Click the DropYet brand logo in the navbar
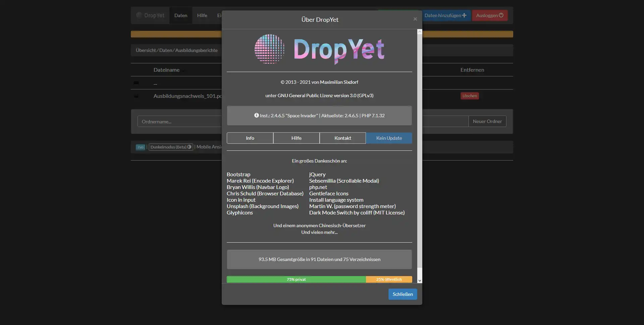The width and height of the screenshot is (644, 325). (150, 15)
